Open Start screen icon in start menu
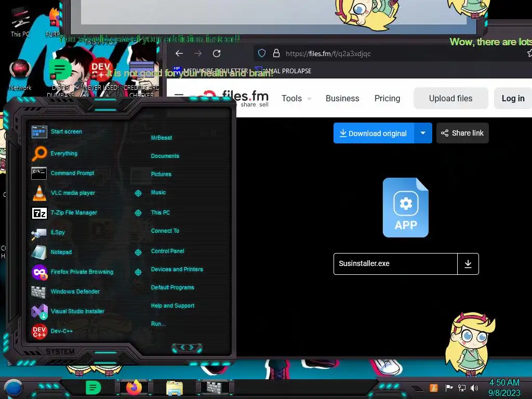The width and height of the screenshot is (532, 399). click(39, 131)
